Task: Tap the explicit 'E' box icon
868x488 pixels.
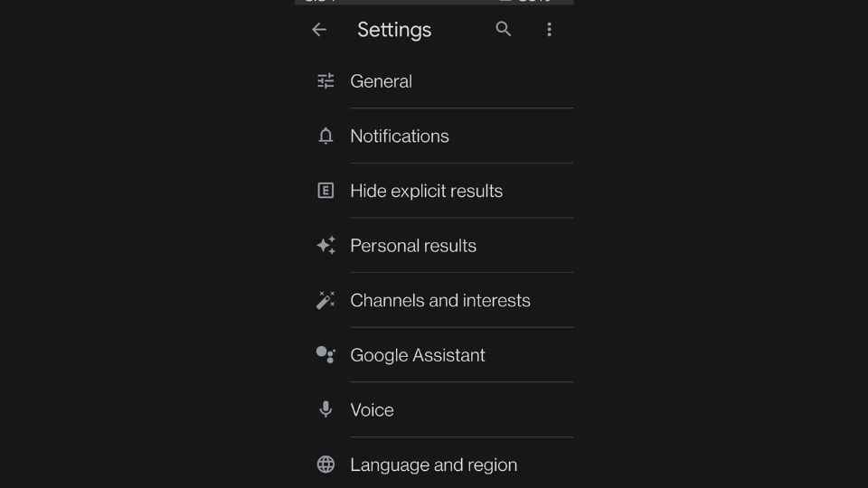Action: point(325,191)
